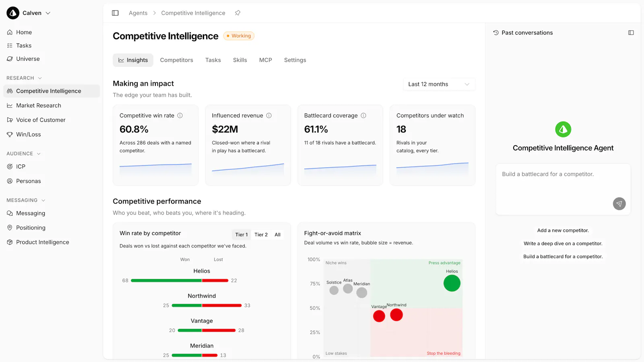This screenshot has width=644, height=362.
Task: Focus the agent prompt input field
Action: [563, 189]
